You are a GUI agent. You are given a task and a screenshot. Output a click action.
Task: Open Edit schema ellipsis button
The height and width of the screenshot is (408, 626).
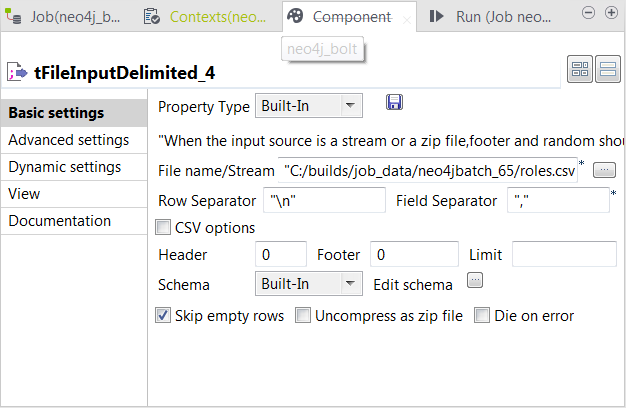(x=475, y=281)
